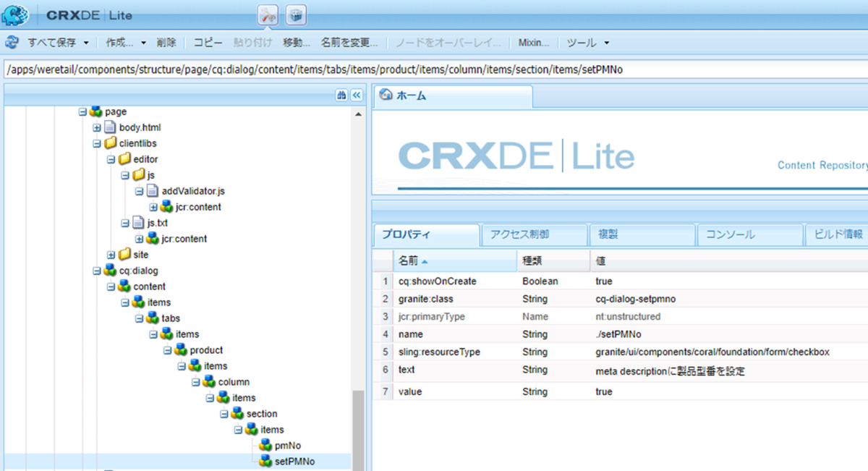Collapse the page node

pos(83,111)
